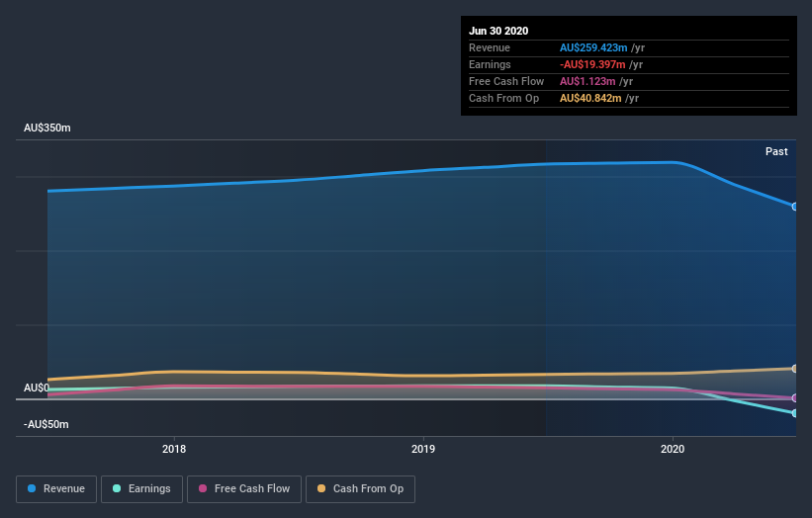This screenshot has height=518, width=812.
Task: Click the AU$0 y-axis label
Action: [x=37, y=388]
